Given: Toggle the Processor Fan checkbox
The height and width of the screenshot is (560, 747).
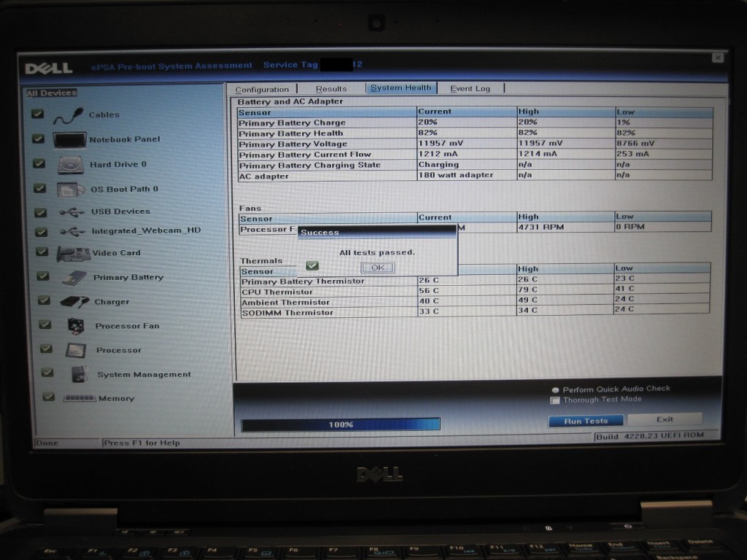Looking at the screenshot, I should 45,324.
